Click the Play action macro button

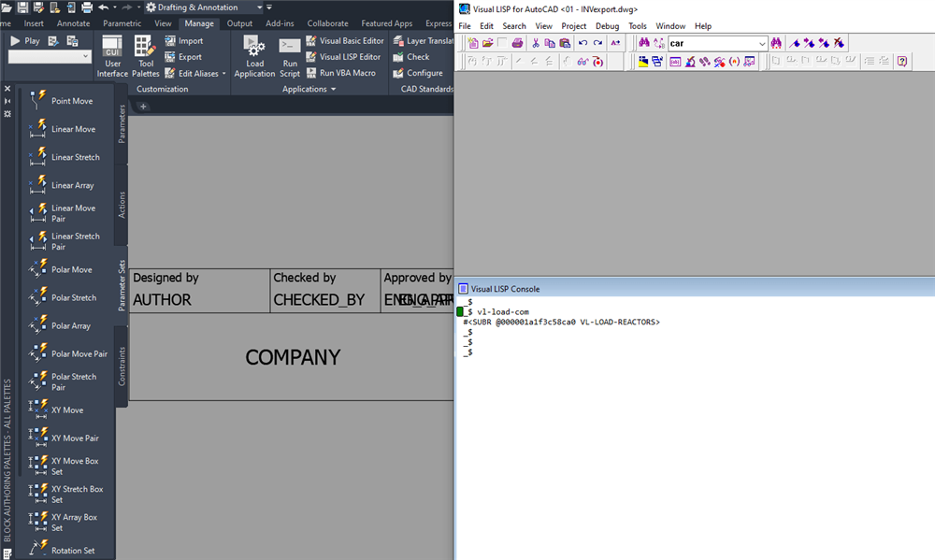[x=25, y=40]
